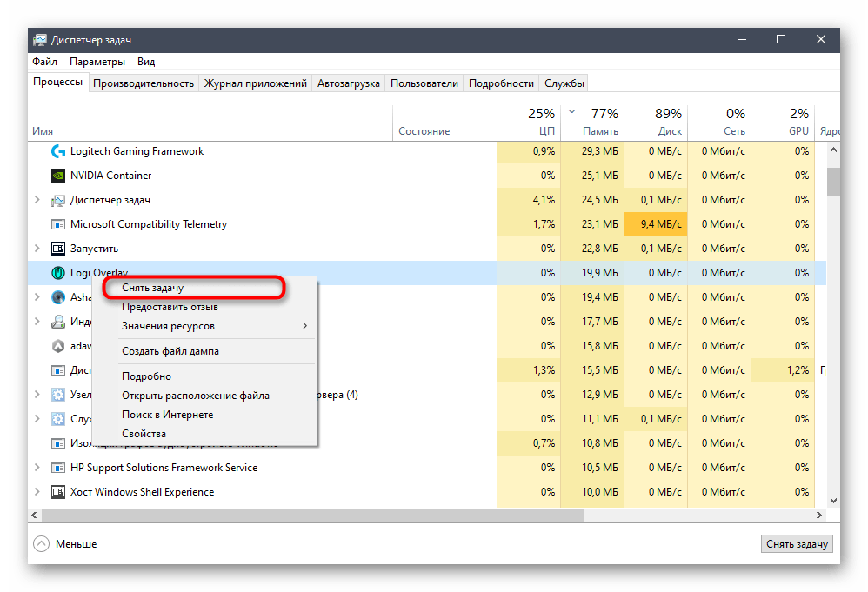This screenshot has width=868, height=592.
Task: Expand Хост Windows Shell Experience group
Action: (x=37, y=492)
